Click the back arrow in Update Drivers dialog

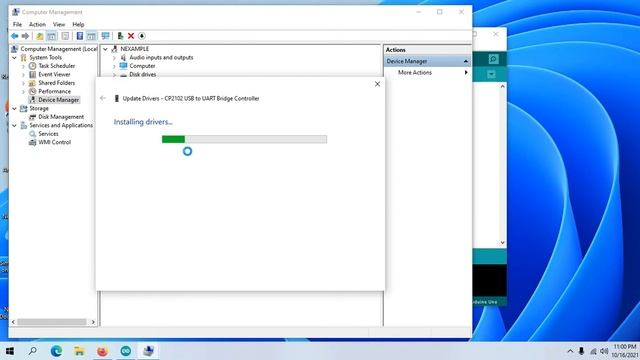(103, 98)
